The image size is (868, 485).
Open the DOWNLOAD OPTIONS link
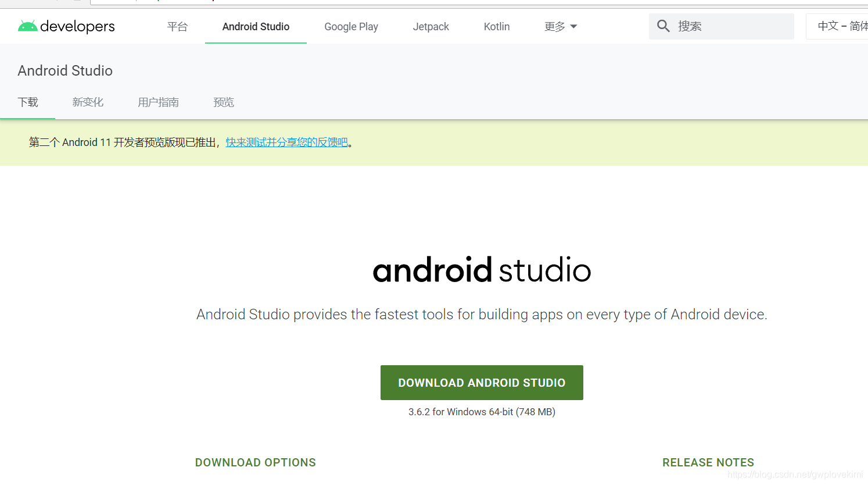pyautogui.click(x=256, y=462)
